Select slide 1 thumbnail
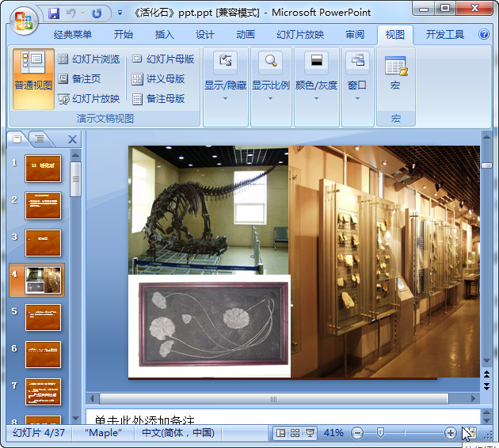The height and width of the screenshot is (448, 499). pos(43,169)
